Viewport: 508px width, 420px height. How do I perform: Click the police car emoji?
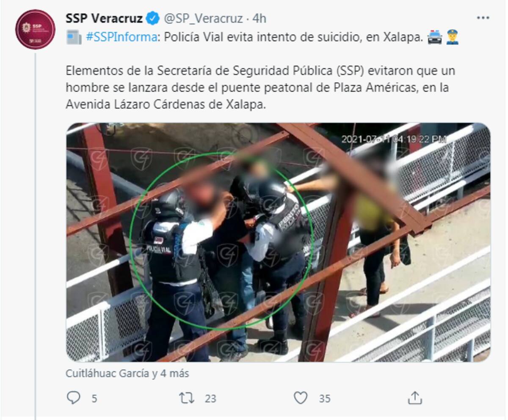point(435,38)
